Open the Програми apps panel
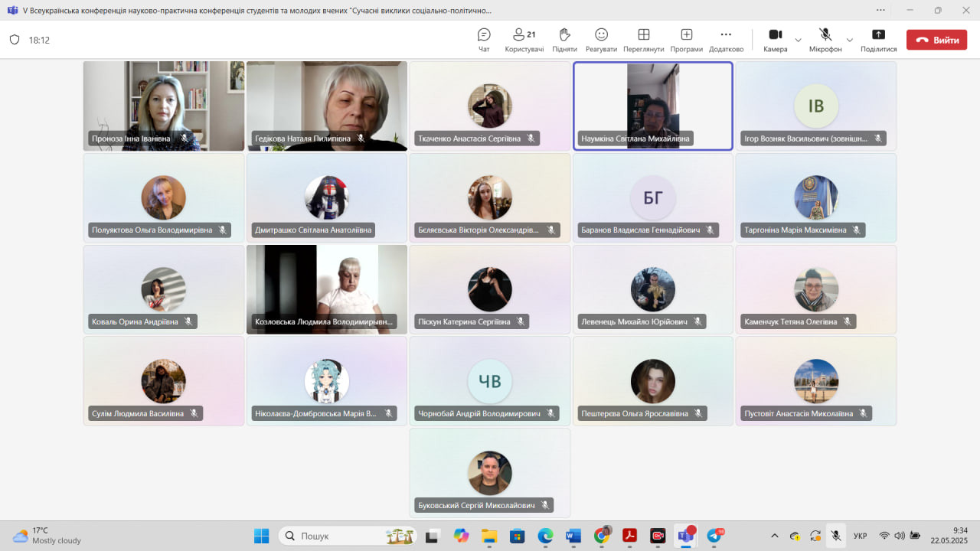Screen dimensions: 980x551 [x=687, y=40]
